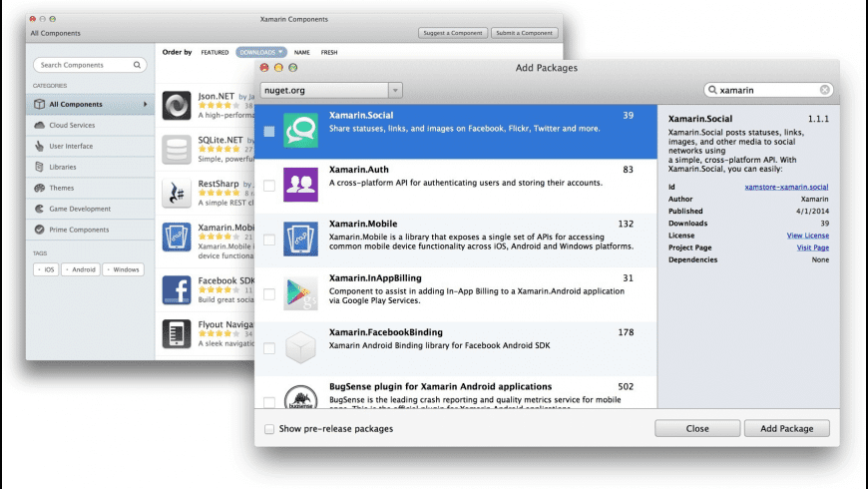This screenshot has width=868, height=489.
Task: Select the Libraries category
Action: 90,167
